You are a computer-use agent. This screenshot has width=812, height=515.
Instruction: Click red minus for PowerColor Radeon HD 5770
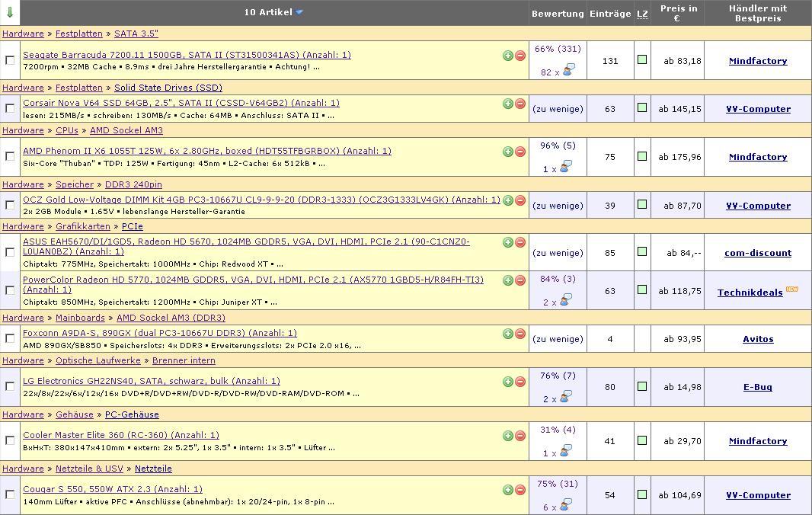pos(520,280)
